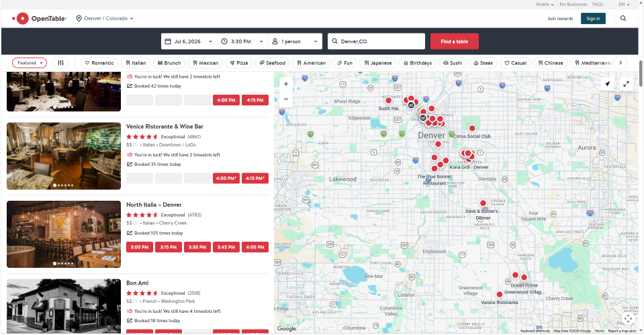
Task: Open North Italia – Denver listing title
Action: (154, 205)
